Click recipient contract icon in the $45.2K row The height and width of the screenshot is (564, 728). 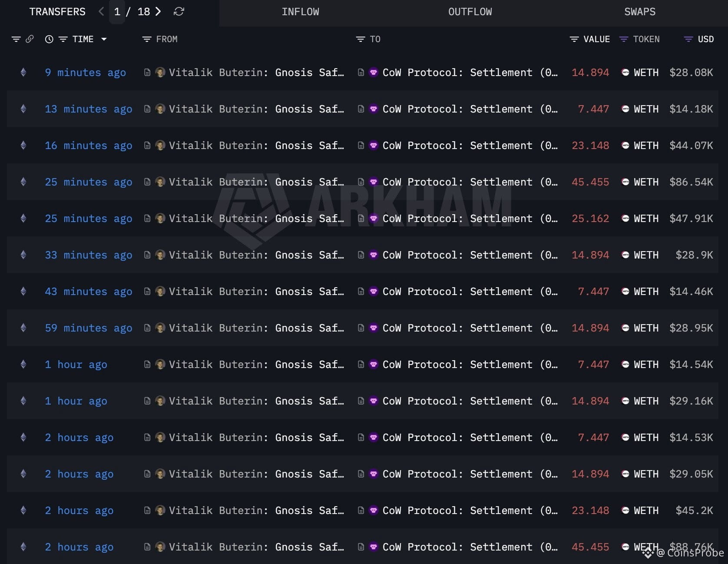pos(361,511)
